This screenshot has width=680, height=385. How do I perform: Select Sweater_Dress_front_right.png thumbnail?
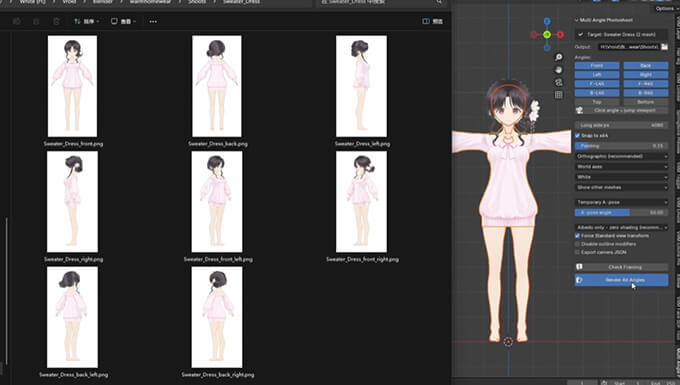(x=361, y=202)
